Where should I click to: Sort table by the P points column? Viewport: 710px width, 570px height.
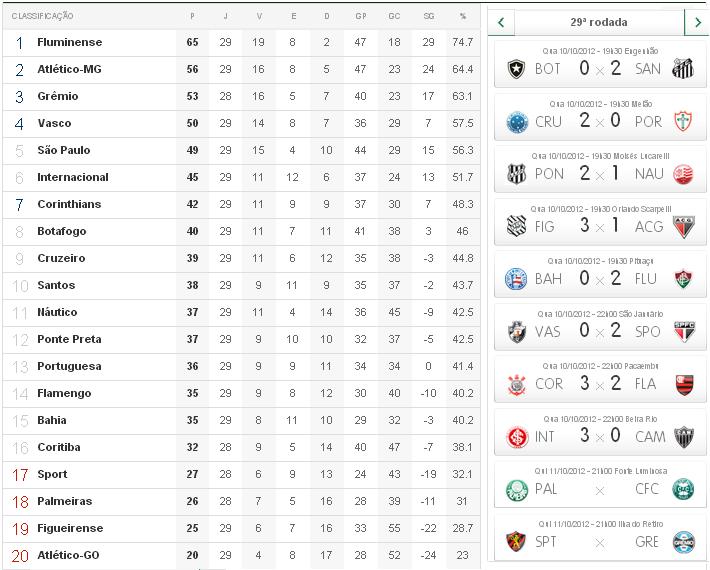pos(192,16)
